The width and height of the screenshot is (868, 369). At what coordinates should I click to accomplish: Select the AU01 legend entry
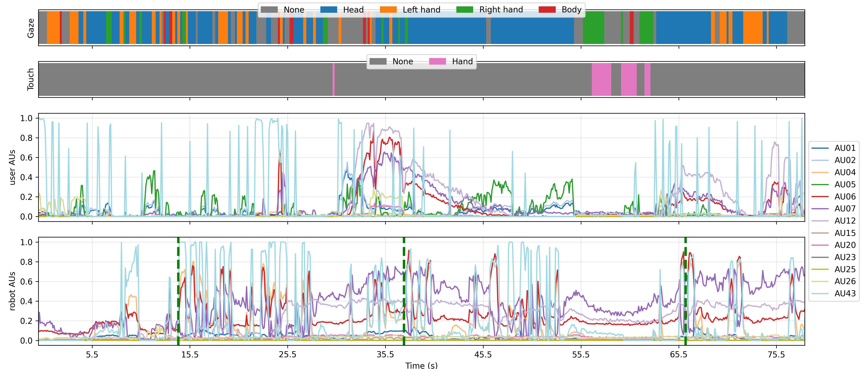tap(845, 148)
